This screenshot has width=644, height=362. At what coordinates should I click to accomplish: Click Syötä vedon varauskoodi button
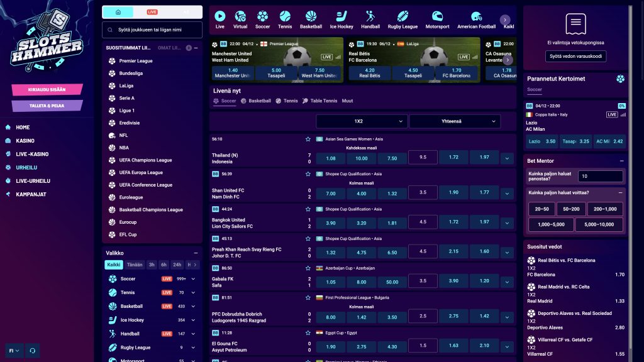click(575, 56)
